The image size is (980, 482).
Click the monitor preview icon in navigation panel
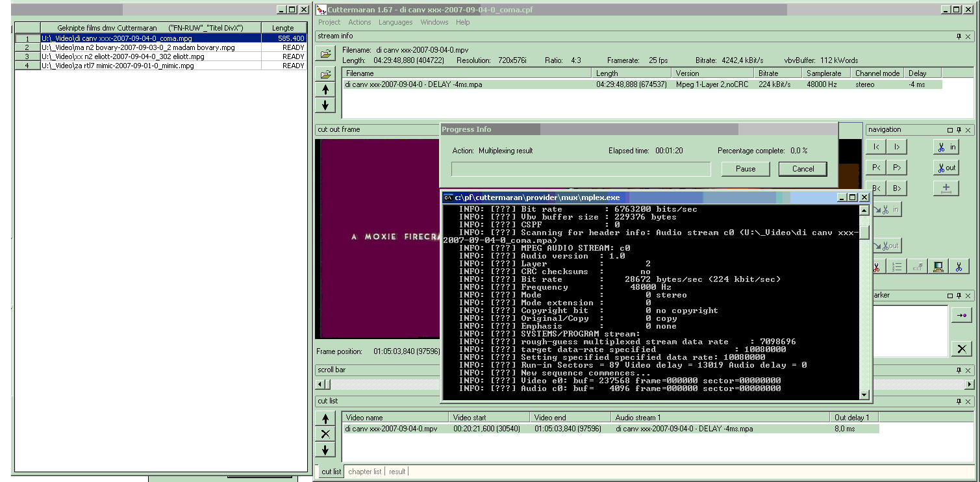(x=938, y=266)
